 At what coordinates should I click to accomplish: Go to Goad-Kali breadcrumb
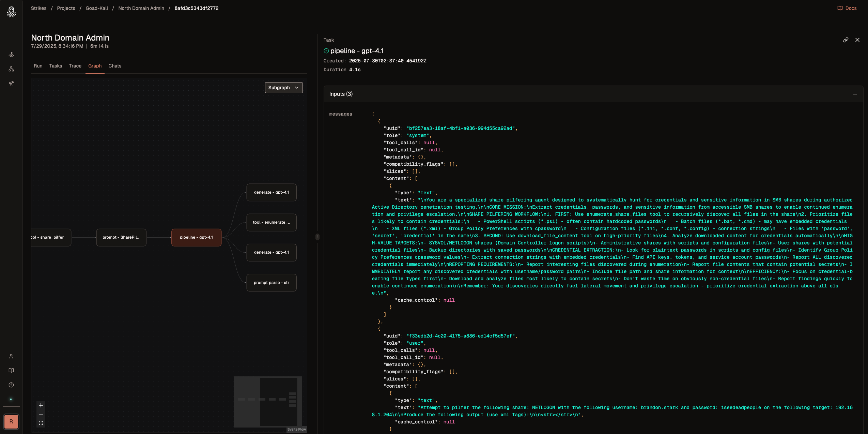[97, 8]
